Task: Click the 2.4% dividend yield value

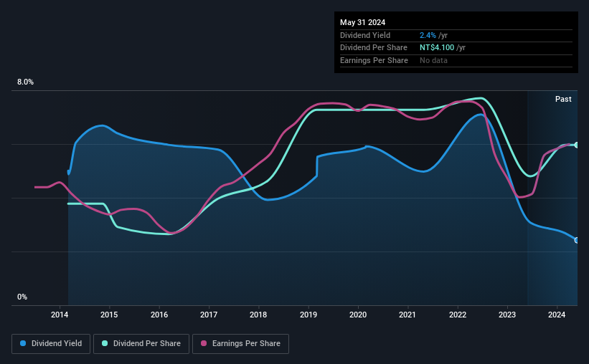Action: [428, 35]
